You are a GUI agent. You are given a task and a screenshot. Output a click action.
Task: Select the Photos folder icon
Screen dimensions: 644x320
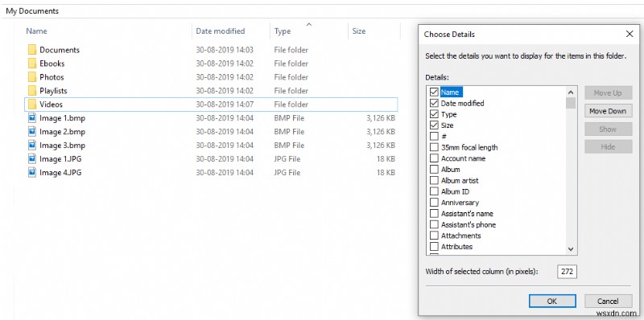[x=32, y=77]
